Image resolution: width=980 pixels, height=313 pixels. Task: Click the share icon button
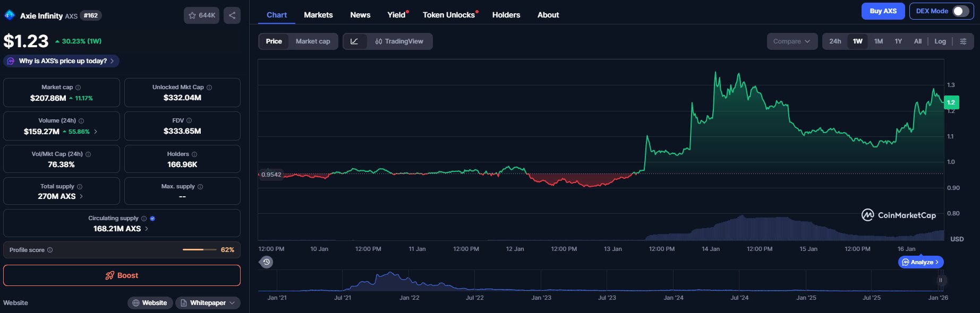232,15
